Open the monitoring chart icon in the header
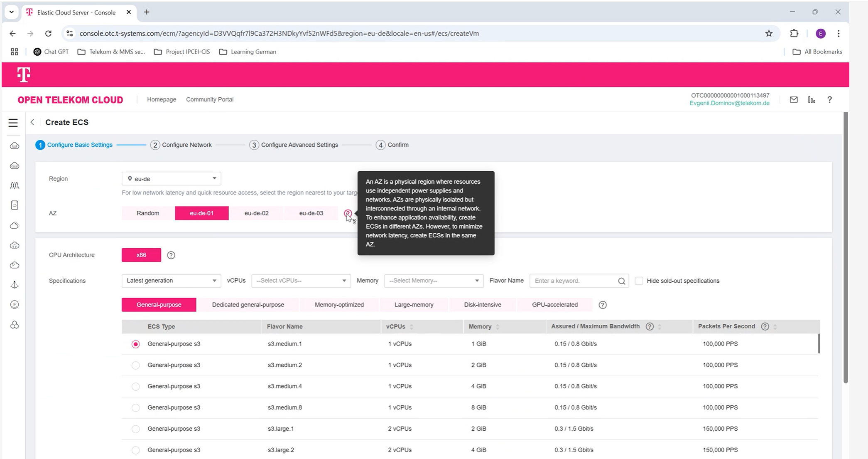The image size is (868, 459). pyautogui.click(x=812, y=99)
